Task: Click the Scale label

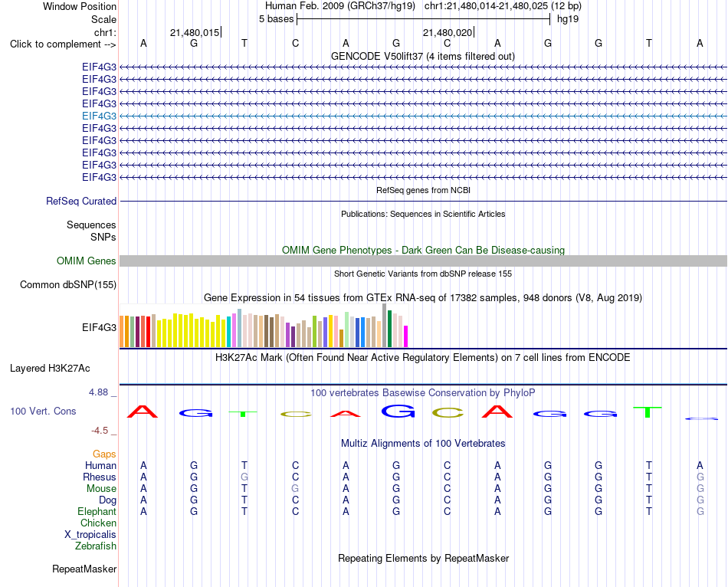Action: 103,19
